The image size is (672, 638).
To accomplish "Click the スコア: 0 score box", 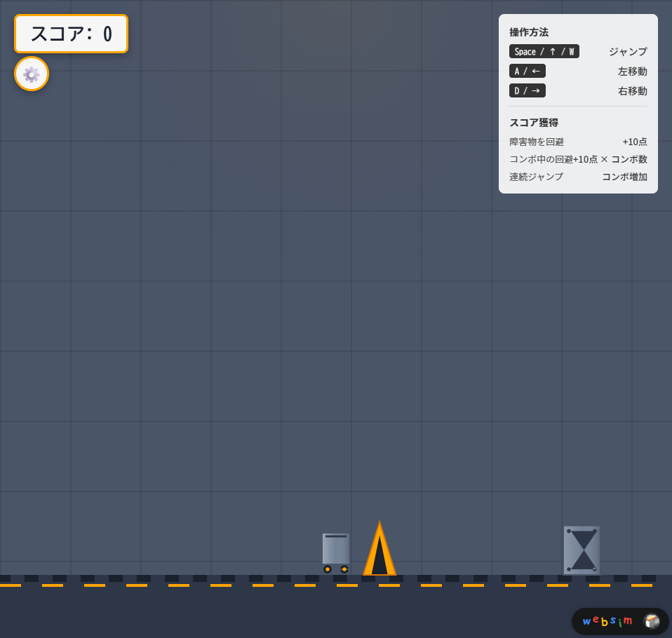I will point(71,34).
